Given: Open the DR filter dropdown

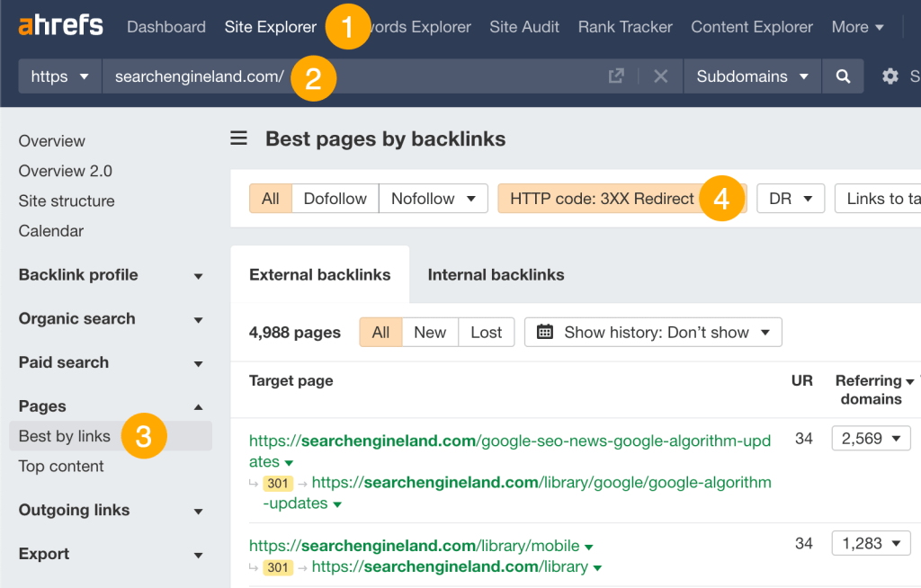Looking at the screenshot, I should [791, 198].
